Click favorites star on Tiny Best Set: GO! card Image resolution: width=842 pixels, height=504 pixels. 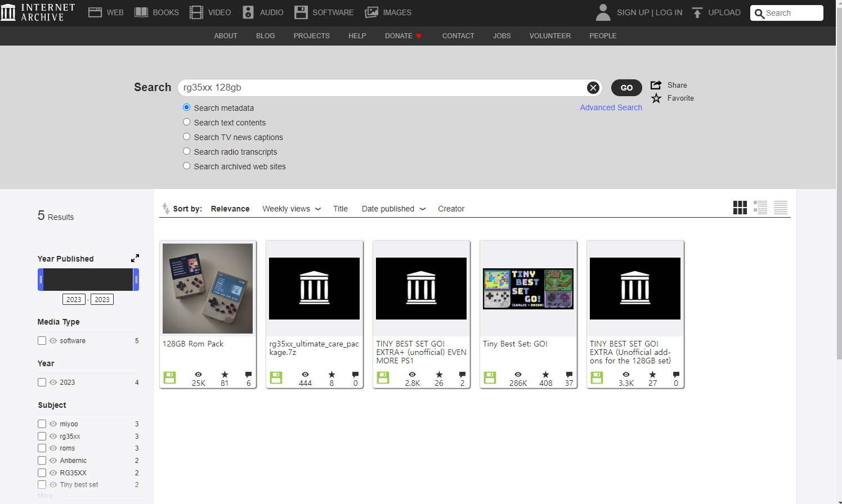coord(545,375)
